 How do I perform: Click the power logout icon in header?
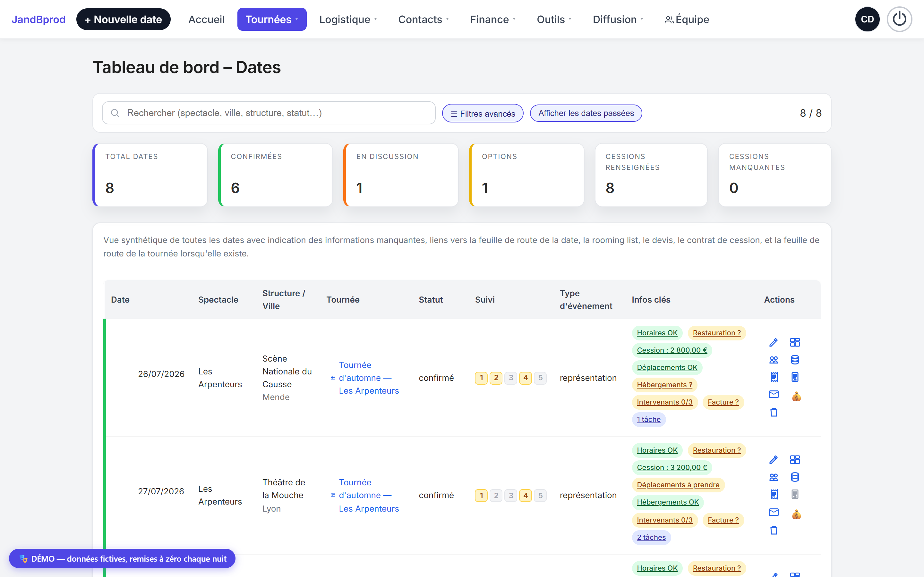(x=899, y=19)
